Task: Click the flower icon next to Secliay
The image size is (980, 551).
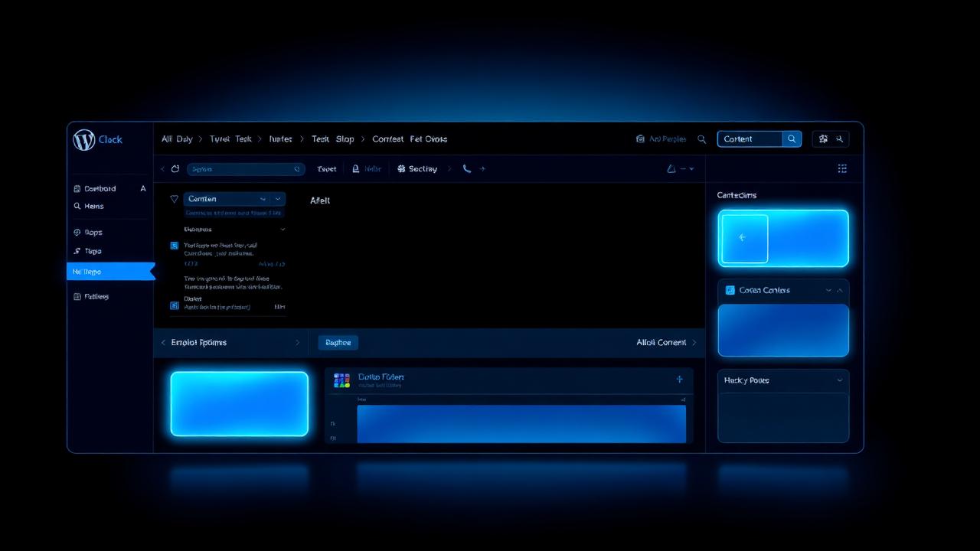Action: pyautogui.click(x=401, y=168)
